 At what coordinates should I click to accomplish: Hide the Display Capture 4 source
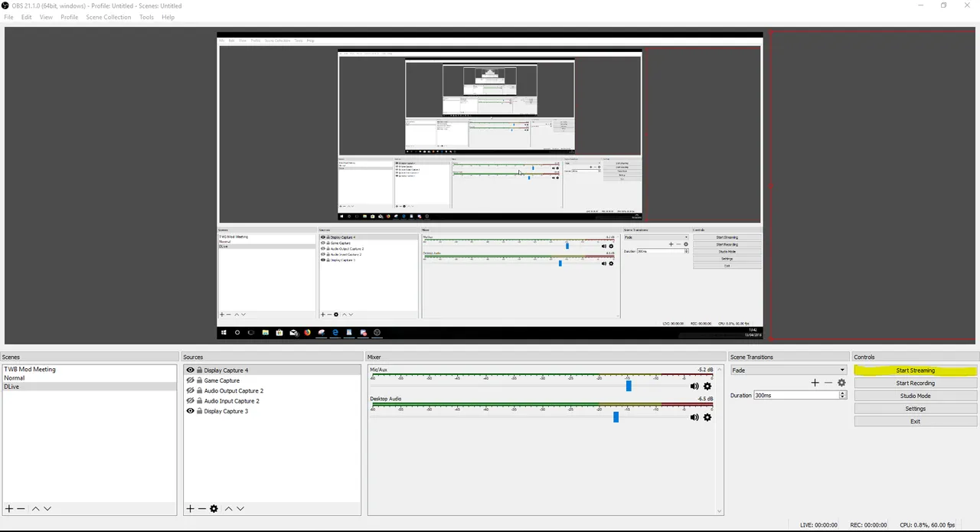point(191,370)
